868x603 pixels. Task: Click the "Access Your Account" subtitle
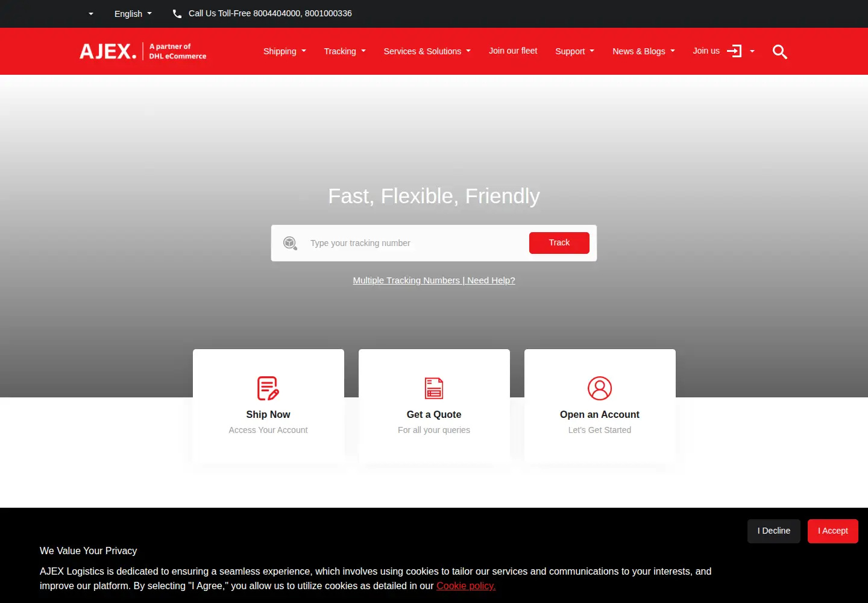[x=268, y=430]
